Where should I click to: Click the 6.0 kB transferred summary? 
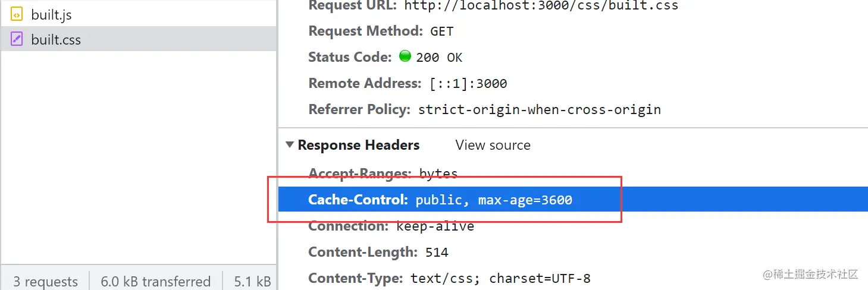click(155, 281)
